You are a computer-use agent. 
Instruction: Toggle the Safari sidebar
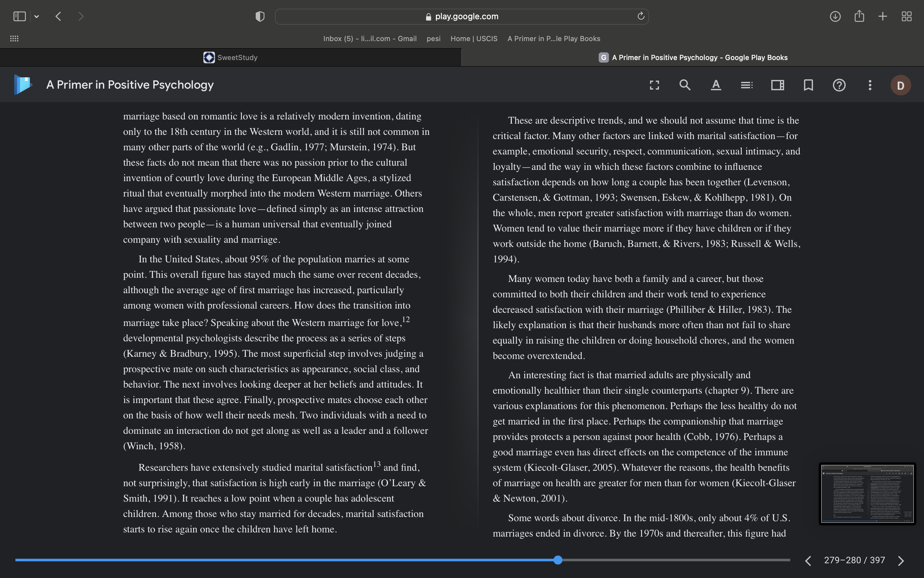coord(20,16)
